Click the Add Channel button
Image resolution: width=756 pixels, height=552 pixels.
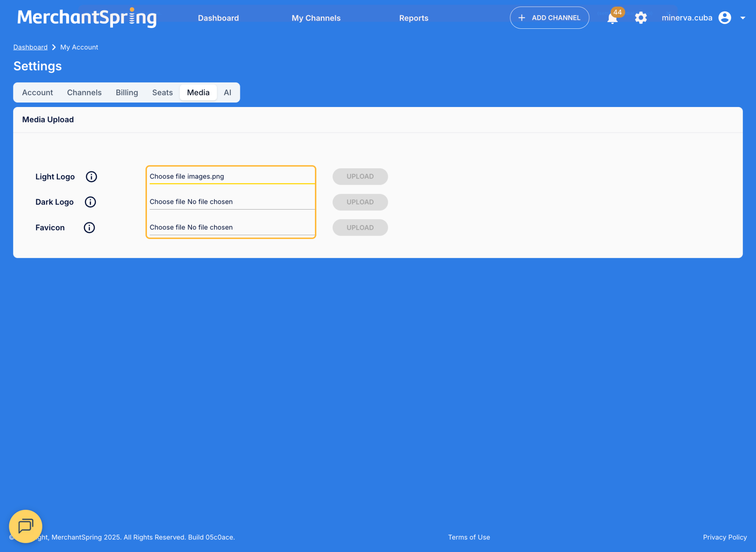coord(549,18)
